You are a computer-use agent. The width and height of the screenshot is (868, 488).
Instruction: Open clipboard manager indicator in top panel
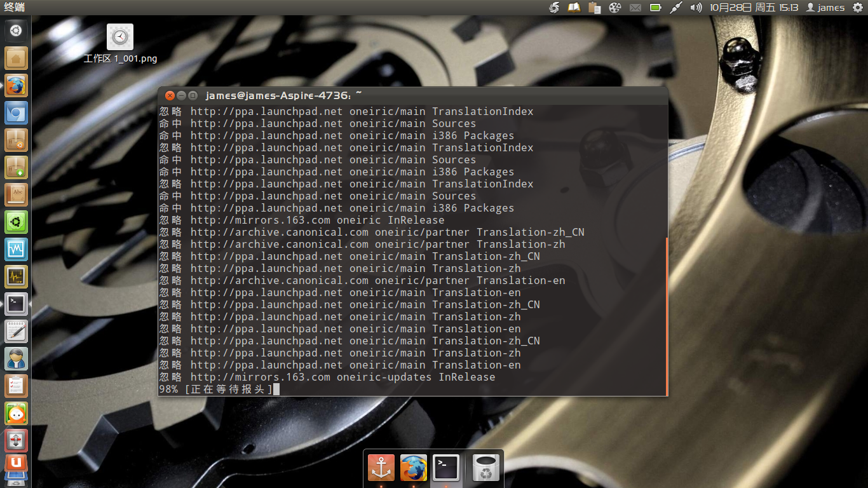pyautogui.click(x=595, y=8)
